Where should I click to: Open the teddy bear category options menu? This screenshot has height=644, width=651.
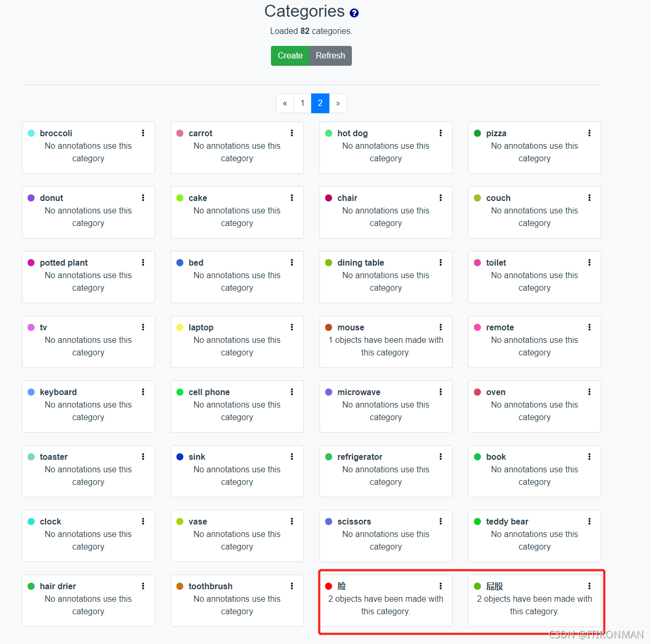point(589,521)
